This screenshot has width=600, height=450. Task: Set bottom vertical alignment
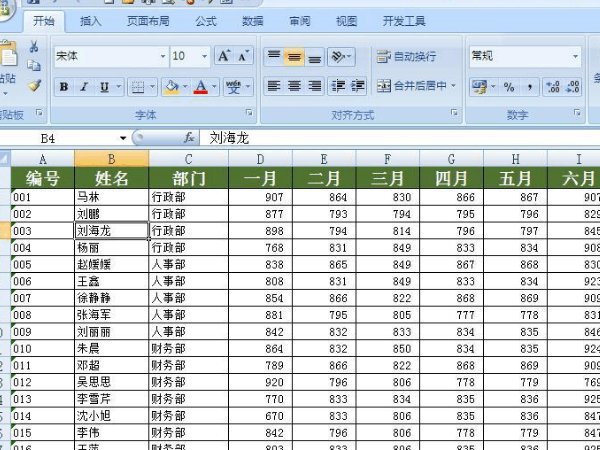(x=315, y=56)
